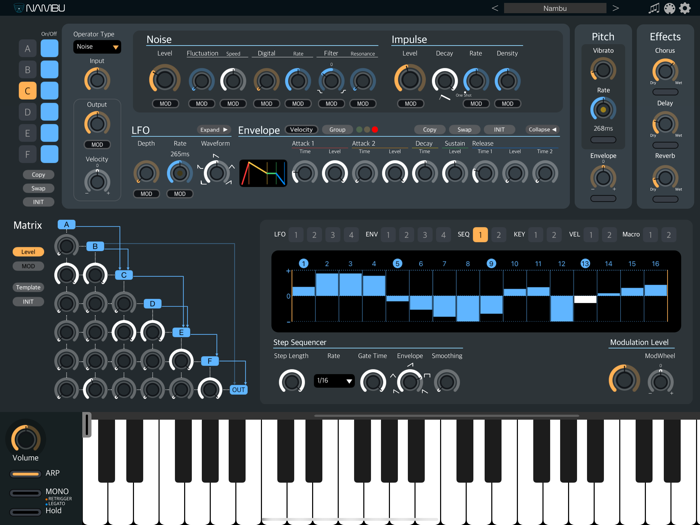
Task: Collapse the Envelope section
Action: tap(542, 129)
